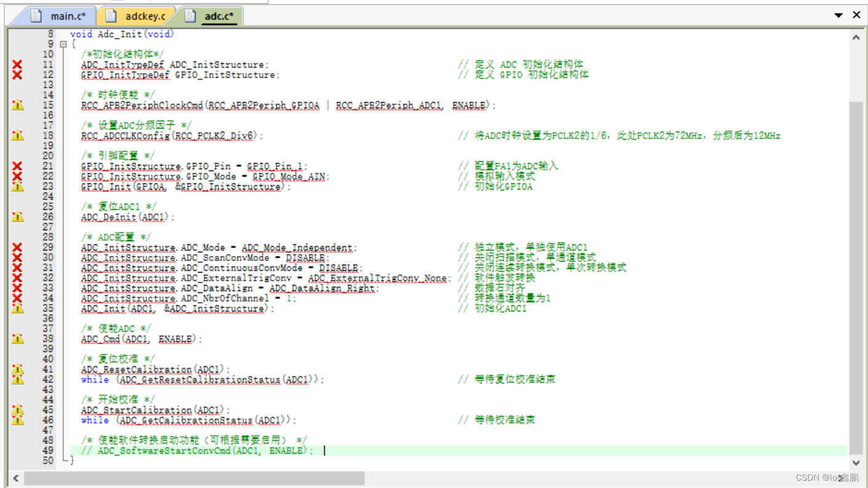Click the error icon on line 29
868x488 pixels.
17,247
